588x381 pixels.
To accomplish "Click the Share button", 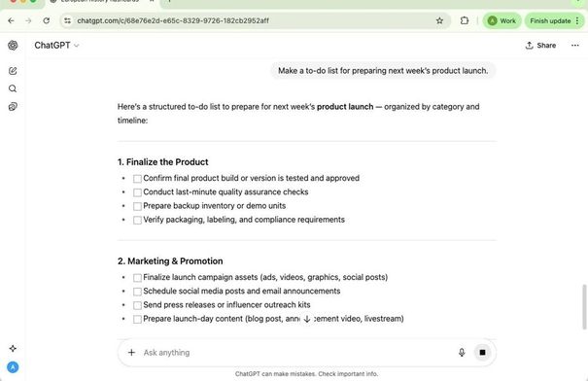I will click(540, 46).
